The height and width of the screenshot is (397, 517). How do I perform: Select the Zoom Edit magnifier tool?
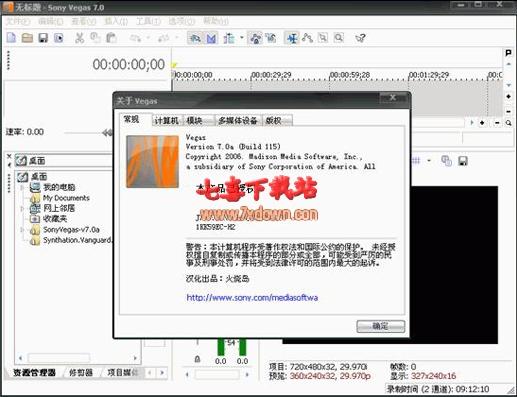pyautogui.click(x=339, y=38)
